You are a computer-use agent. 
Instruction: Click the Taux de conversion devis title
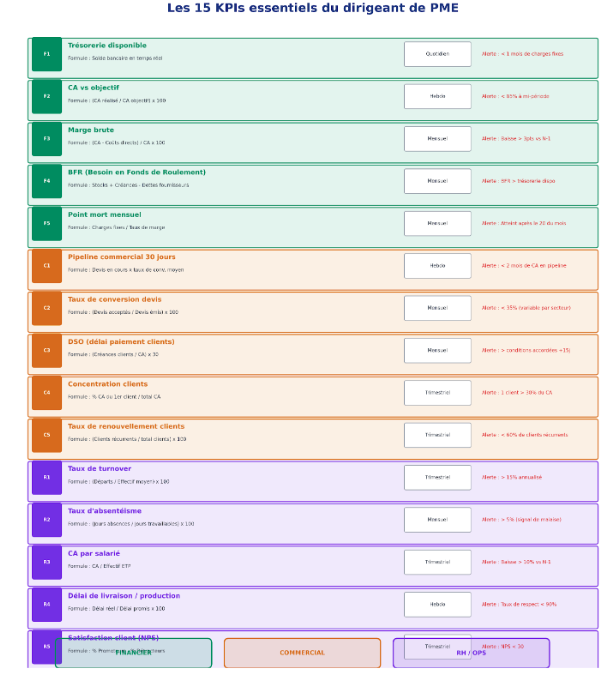tap(114, 300)
